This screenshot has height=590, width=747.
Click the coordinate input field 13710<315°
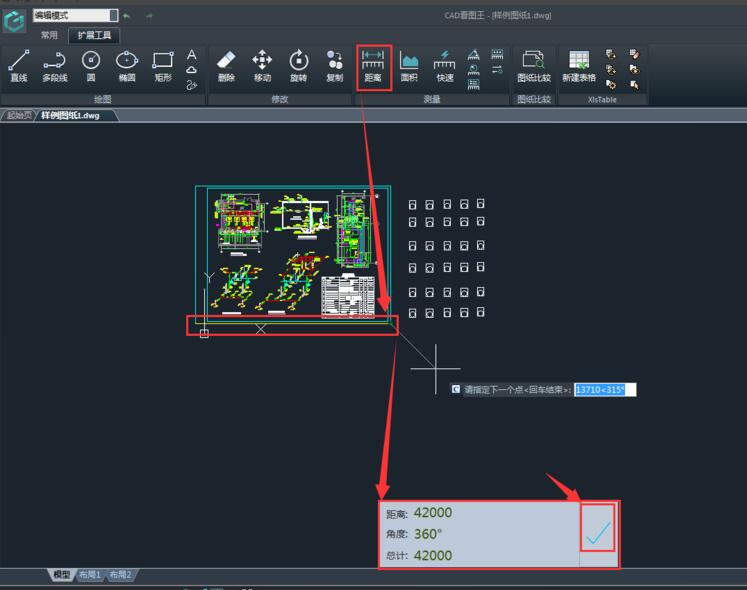604,390
